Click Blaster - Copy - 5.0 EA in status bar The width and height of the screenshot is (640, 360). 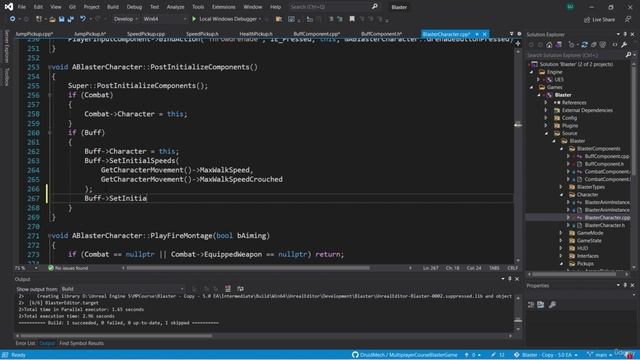[x=546, y=355]
